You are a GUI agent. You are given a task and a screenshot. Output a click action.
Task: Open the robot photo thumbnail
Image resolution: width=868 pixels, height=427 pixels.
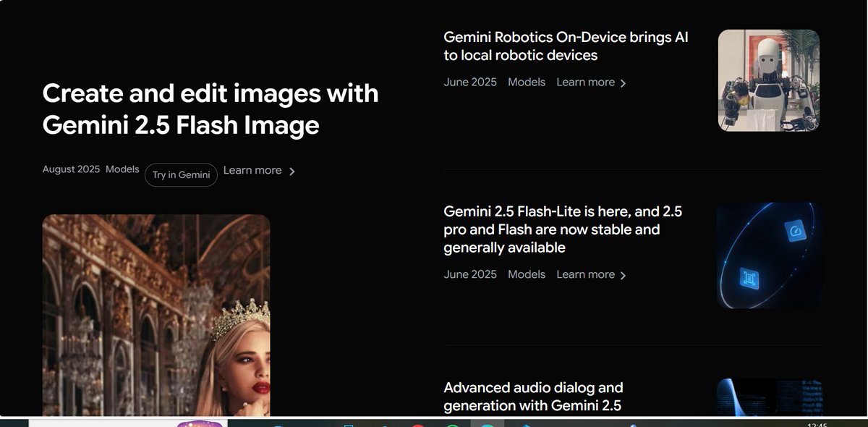point(769,80)
